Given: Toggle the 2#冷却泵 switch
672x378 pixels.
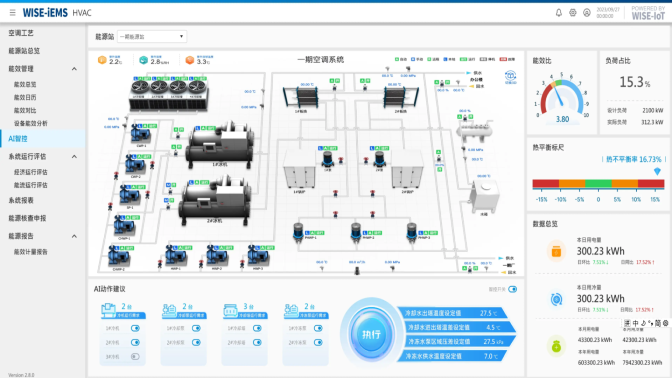Looking at the screenshot, I should point(196,342).
